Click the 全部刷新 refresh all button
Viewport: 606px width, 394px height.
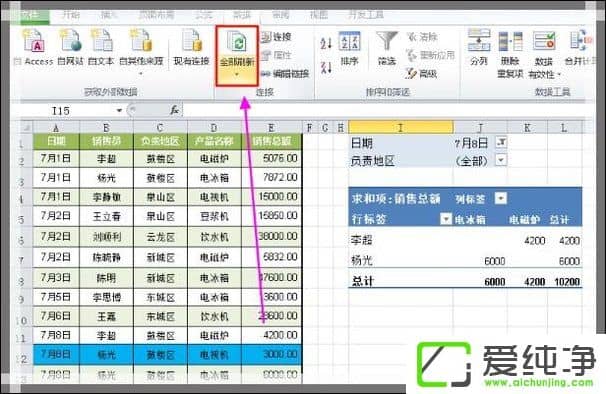click(x=237, y=55)
